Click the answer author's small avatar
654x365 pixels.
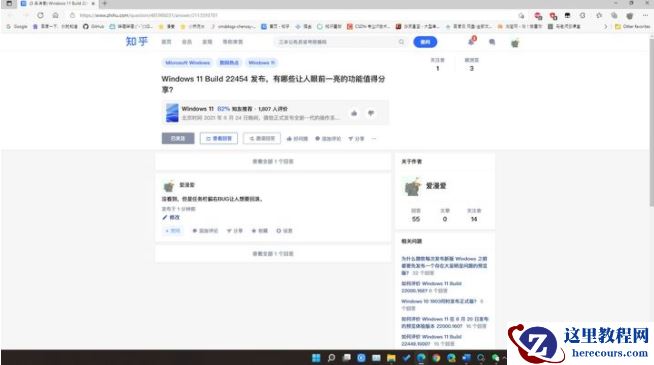169,186
